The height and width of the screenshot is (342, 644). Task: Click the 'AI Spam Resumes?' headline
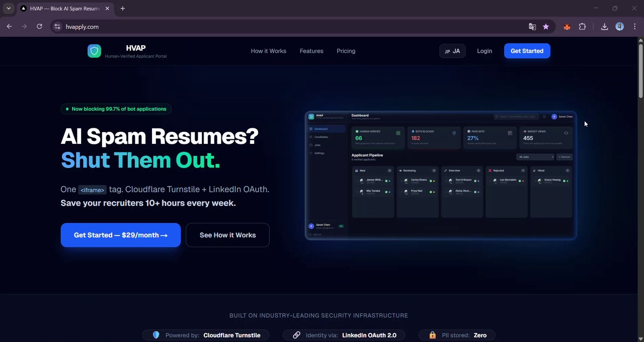(x=159, y=136)
